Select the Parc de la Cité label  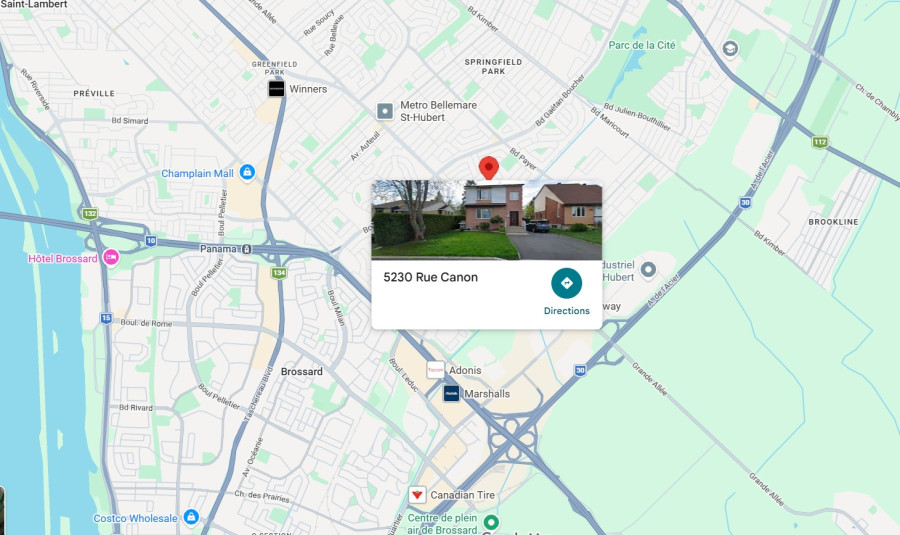[x=642, y=45]
